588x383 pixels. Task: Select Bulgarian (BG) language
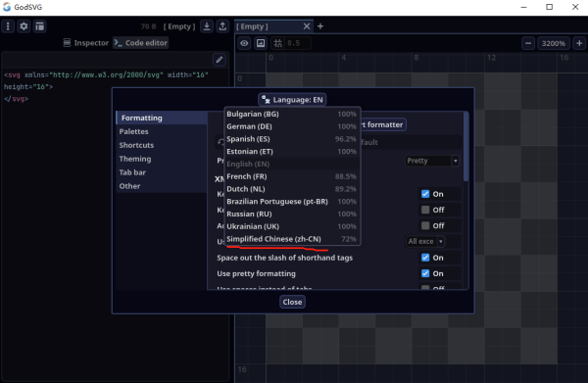(292, 114)
